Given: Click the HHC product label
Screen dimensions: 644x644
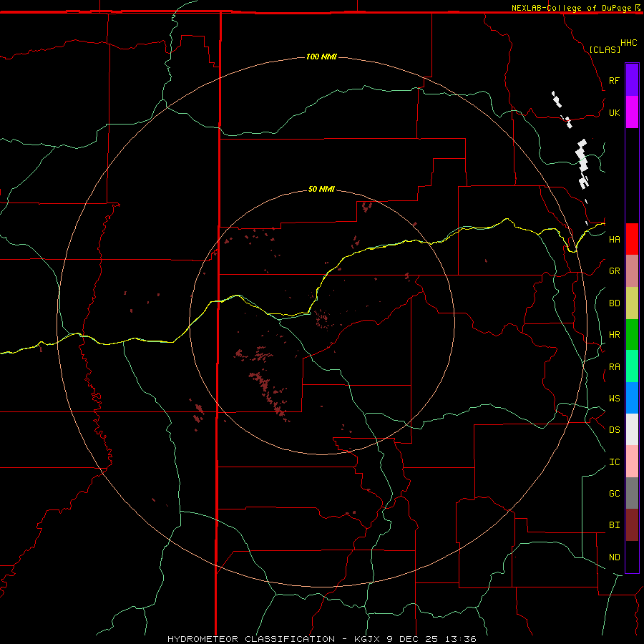Looking at the screenshot, I should (x=629, y=43).
